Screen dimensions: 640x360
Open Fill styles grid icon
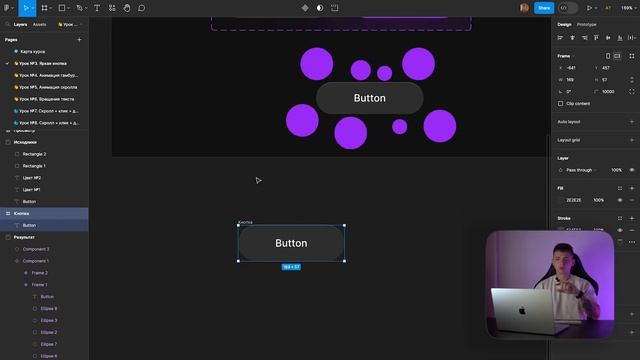[620, 188]
